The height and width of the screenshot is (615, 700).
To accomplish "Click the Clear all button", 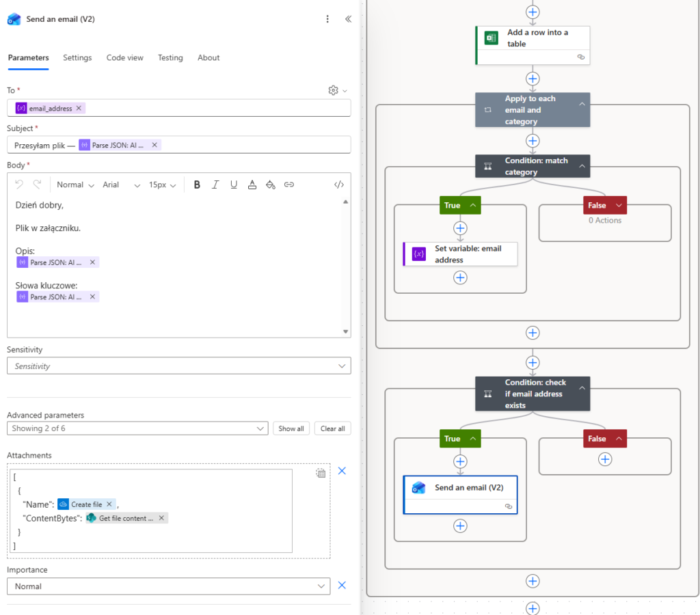I will click(333, 428).
